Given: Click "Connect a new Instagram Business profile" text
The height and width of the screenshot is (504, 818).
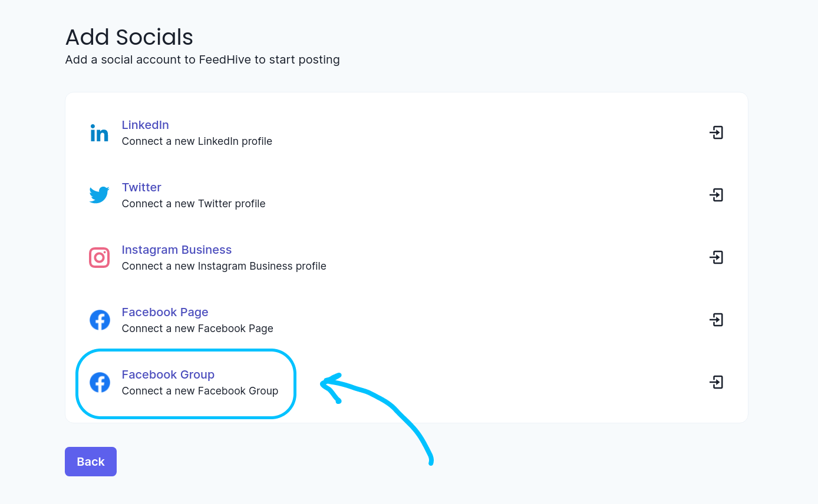Looking at the screenshot, I should click(x=224, y=266).
